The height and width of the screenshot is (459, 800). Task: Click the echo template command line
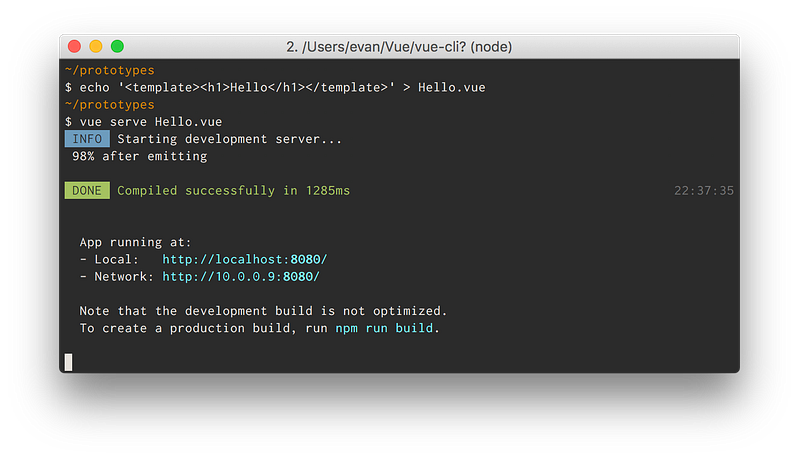pos(275,88)
